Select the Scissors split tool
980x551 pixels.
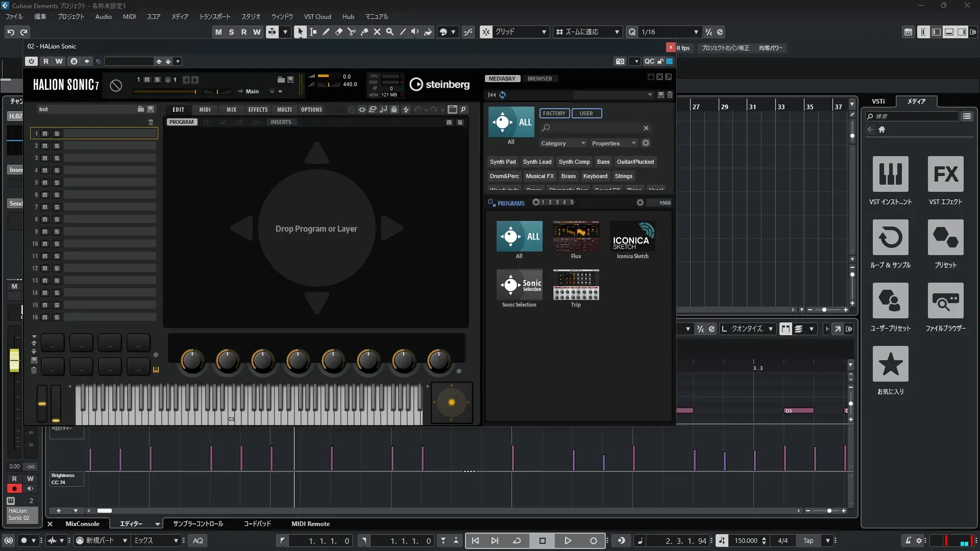352,32
